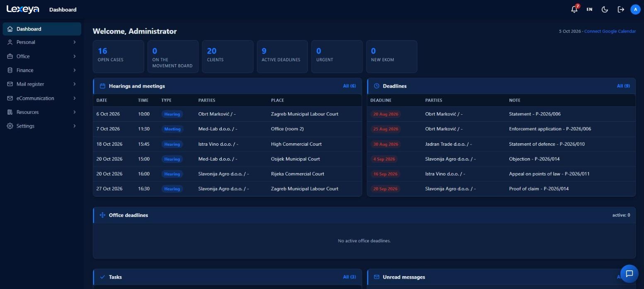
Task: Expand the Mail register chevron
Action: pyautogui.click(x=75, y=84)
